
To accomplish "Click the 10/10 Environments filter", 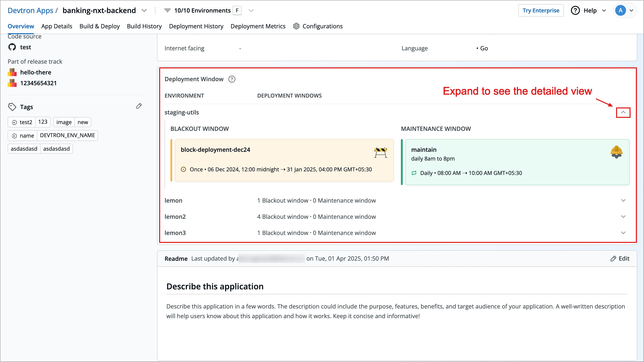I will pos(202,11).
